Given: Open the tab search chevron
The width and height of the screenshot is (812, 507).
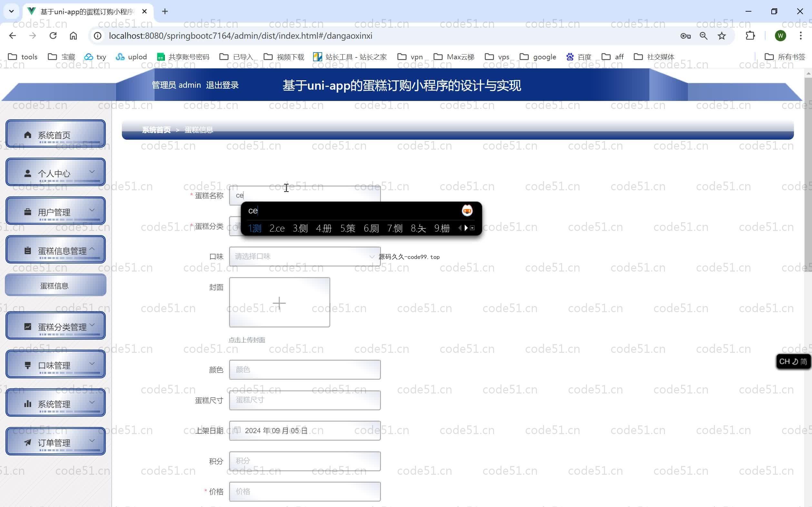Looking at the screenshot, I should (x=11, y=11).
